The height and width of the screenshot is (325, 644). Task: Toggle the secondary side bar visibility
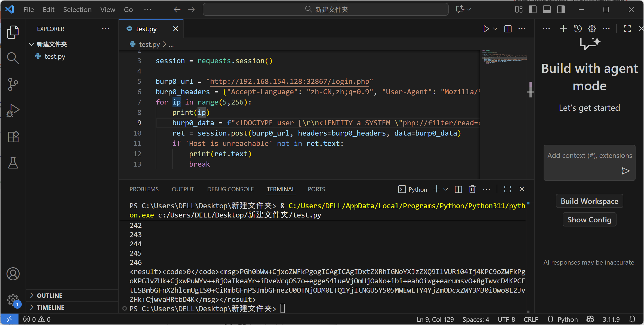[x=561, y=10]
